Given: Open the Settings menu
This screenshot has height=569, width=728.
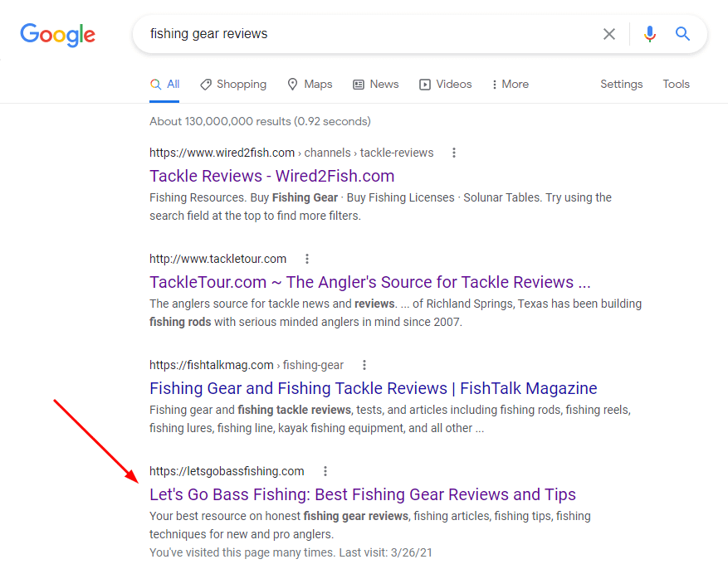Looking at the screenshot, I should coord(621,85).
